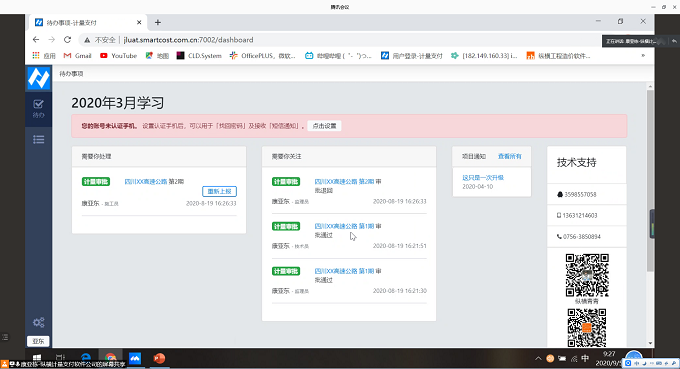Open the settings gears icon in sidebar
Image resolution: width=680 pixels, height=369 pixels.
(x=38, y=322)
